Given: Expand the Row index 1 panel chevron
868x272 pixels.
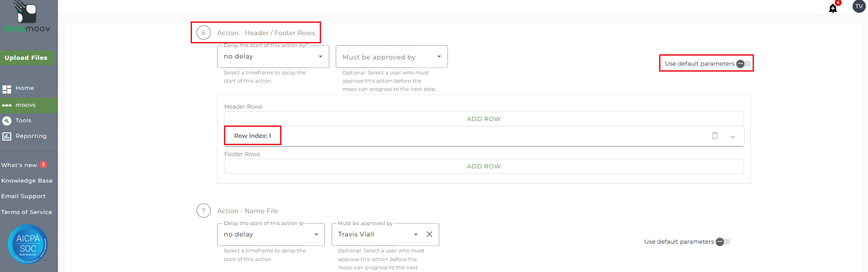Looking at the screenshot, I should (733, 137).
